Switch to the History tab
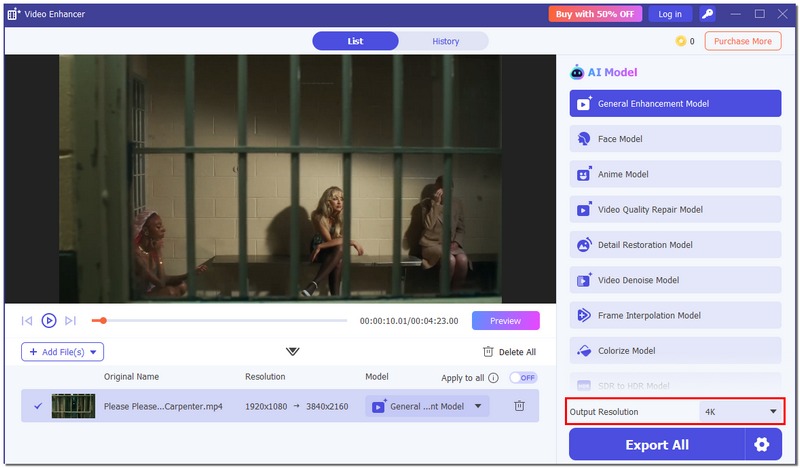The height and width of the screenshot is (468, 800). click(445, 41)
